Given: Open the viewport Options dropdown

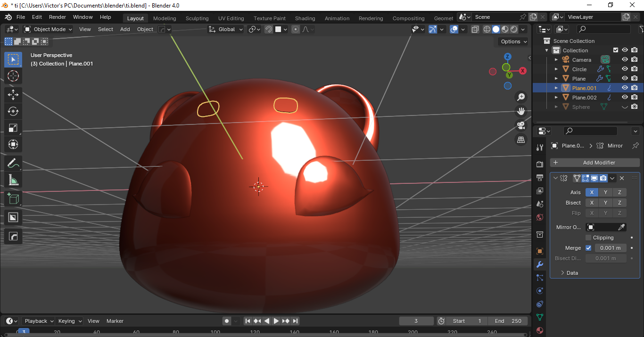Looking at the screenshot, I should coord(513,41).
